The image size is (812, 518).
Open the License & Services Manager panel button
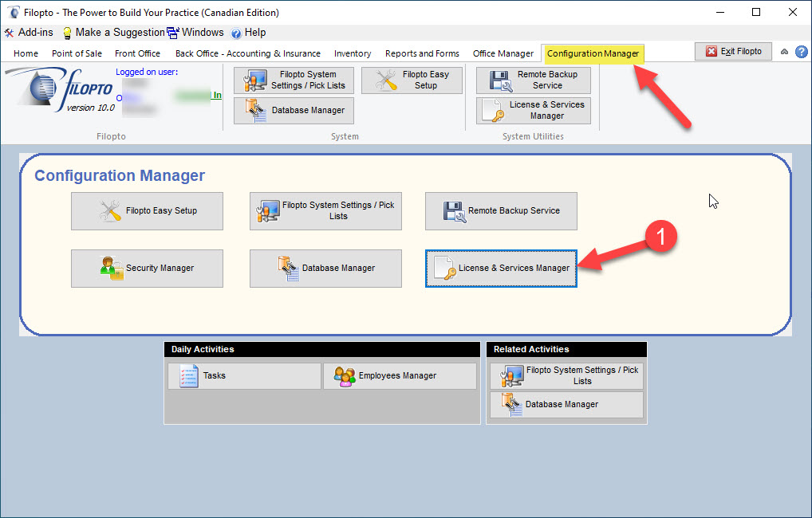[x=501, y=269]
